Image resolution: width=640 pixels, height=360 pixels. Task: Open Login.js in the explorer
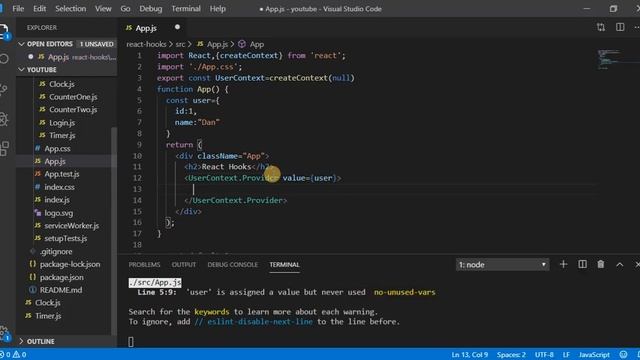pos(62,122)
